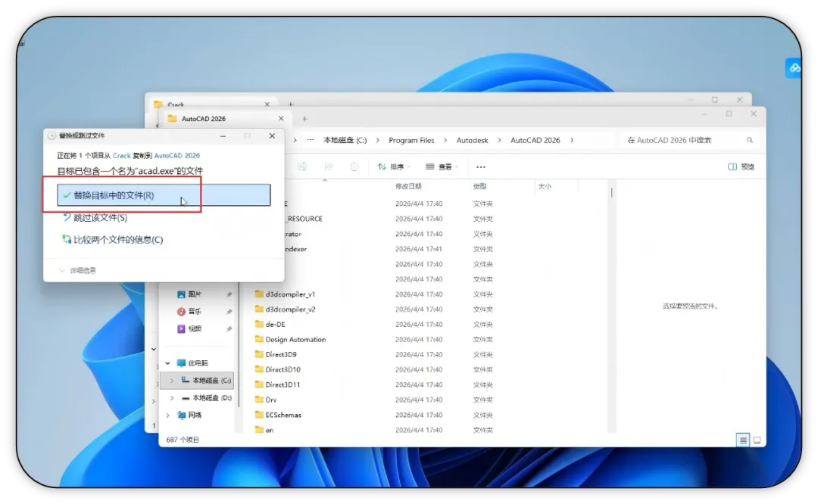Image resolution: width=818 pixels, height=504 pixels.
Task: Choose 跳过该文件(S) in the dialog
Action: tap(95, 217)
